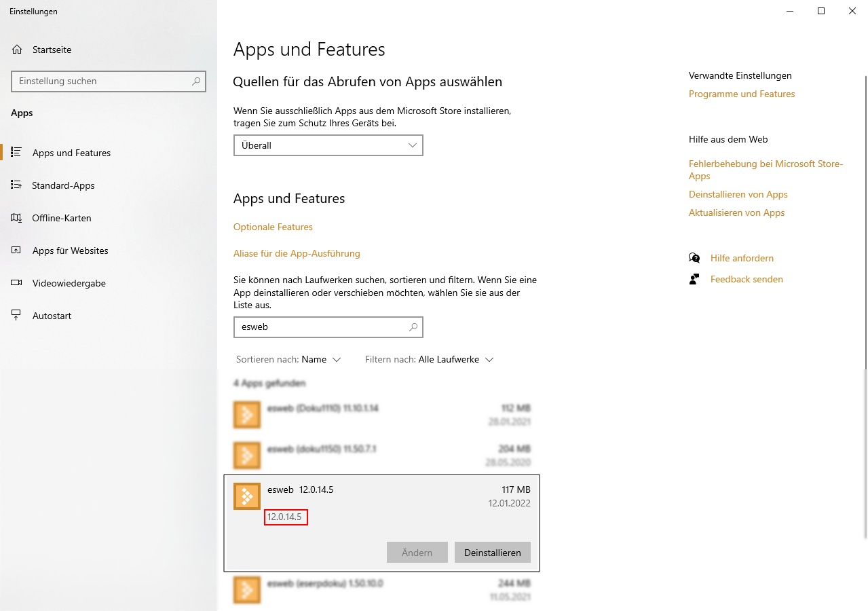Image resolution: width=868 pixels, height=611 pixels.
Task: Open Fehlerbehebung bei Microsoft Store-Apps link
Action: [x=766, y=170]
